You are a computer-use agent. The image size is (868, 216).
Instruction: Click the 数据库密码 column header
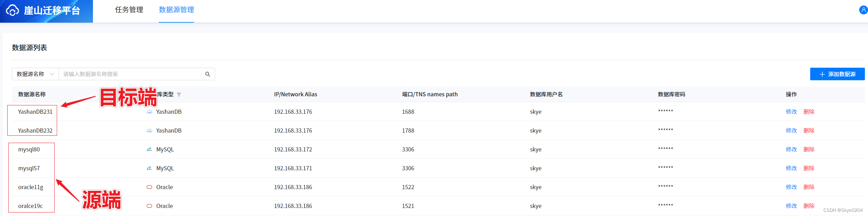671,94
